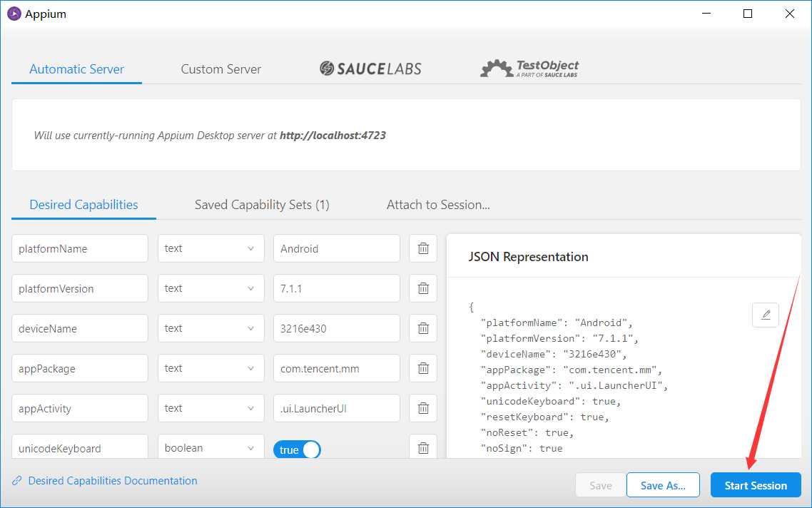Image resolution: width=812 pixels, height=508 pixels.
Task: Delete the platformVersion capability row
Action: coord(423,288)
